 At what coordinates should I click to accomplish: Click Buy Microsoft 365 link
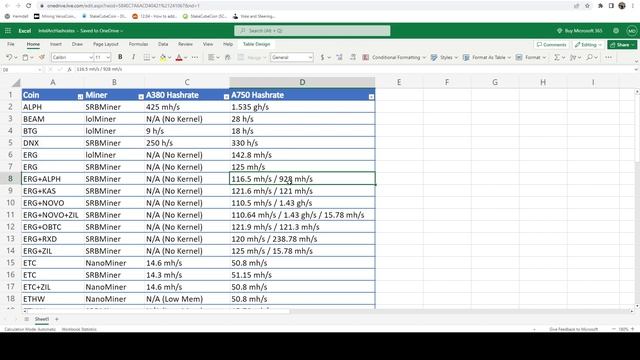(x=580, y=31)
